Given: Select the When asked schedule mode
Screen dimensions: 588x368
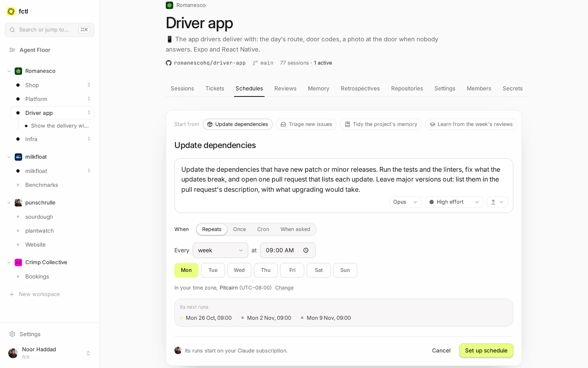Looking at the screenshot, I should click(x=295, y=229).
